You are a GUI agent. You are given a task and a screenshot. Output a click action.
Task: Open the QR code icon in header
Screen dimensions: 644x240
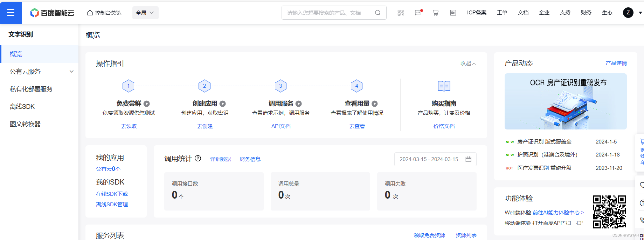(x=401, y=13)
